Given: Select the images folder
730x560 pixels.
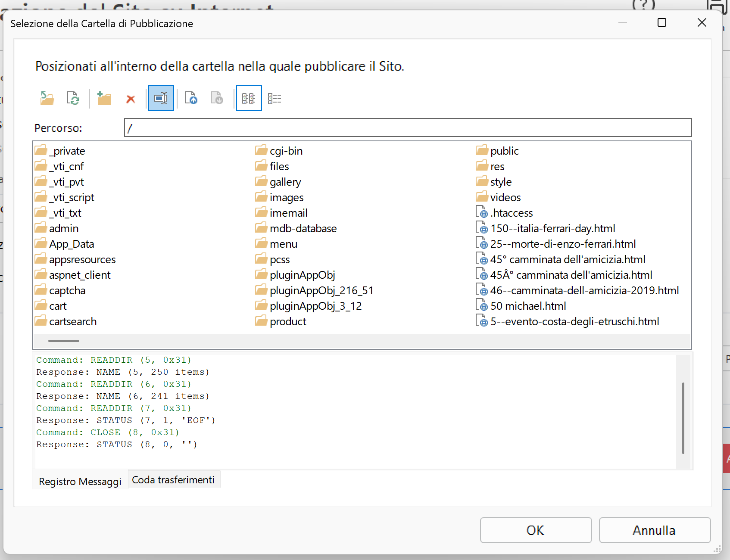Looking at the screenshot, I should [279, 197].
